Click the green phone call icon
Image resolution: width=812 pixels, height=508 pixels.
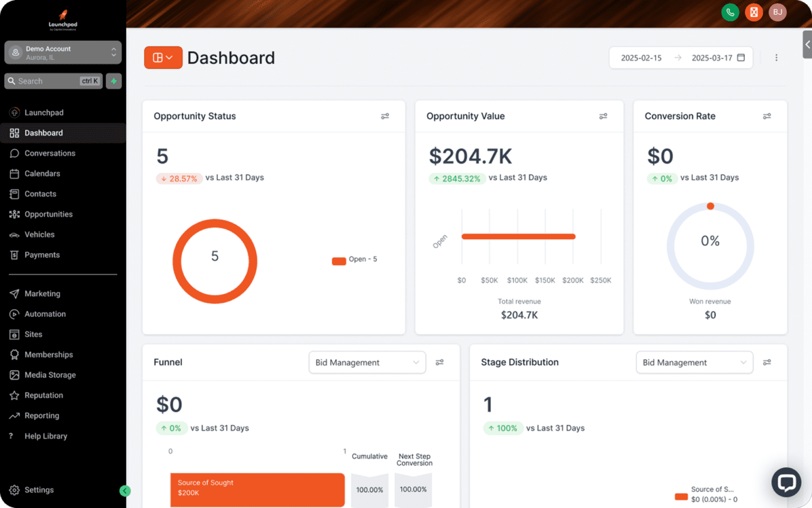(730, 12)
